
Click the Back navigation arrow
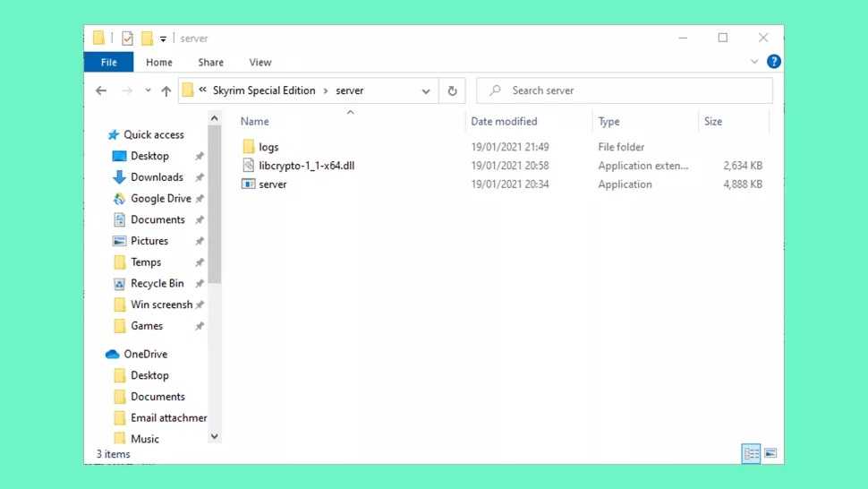pyautogui.click(x=101, y=90)
